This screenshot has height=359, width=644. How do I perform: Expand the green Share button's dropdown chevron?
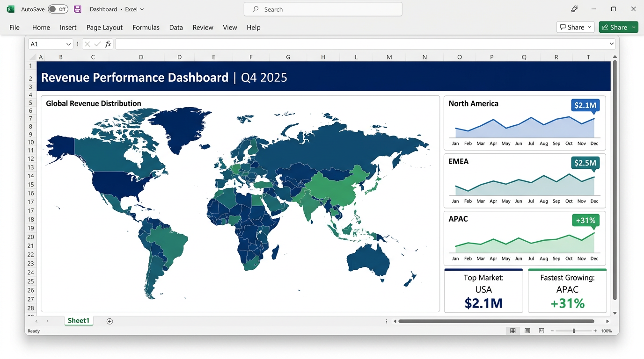[634, 27]
